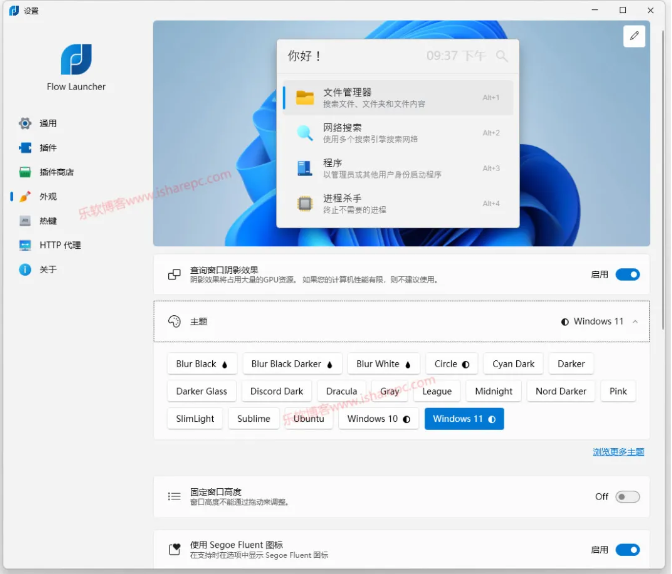The height and width of the screenshot is (574, 672).
Task: Click the pencil edit icon on preview
Action: (634, 36)
